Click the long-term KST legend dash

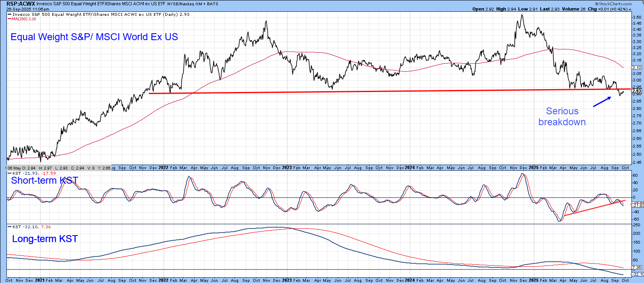click(x=9, y=227)
